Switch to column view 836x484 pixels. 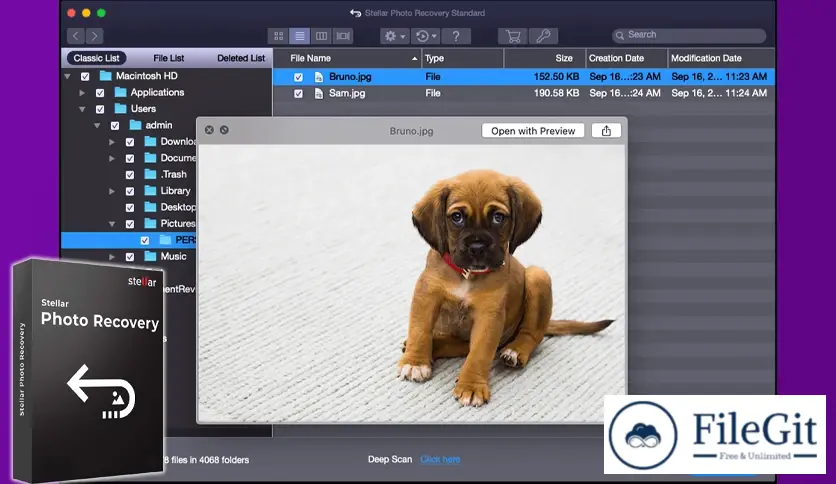pos(321,36)
